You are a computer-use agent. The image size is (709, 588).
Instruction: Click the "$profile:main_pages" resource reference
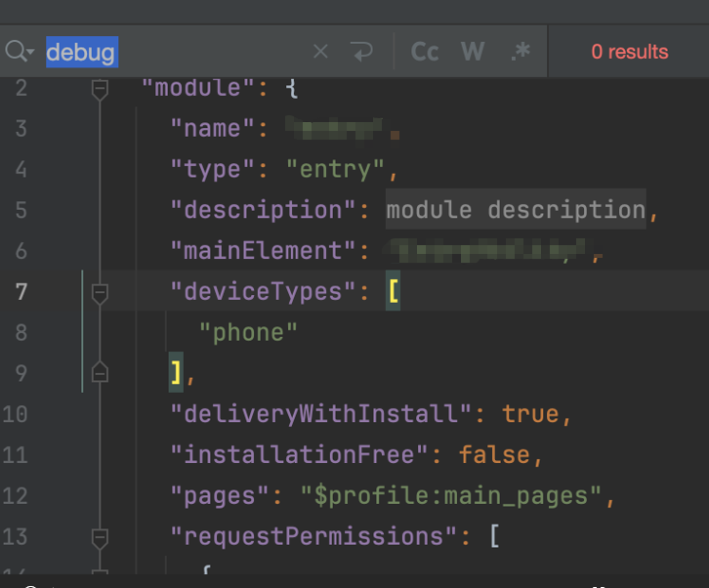point(451,495)
